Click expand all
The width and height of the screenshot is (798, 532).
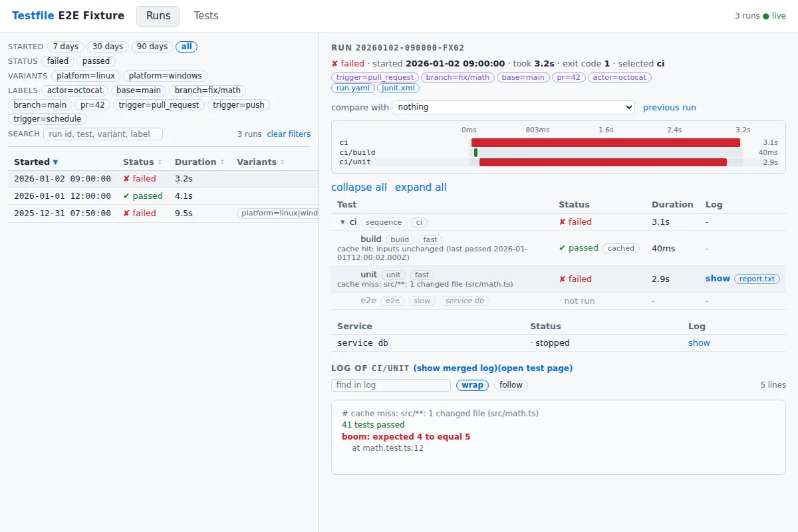[421, 188]
